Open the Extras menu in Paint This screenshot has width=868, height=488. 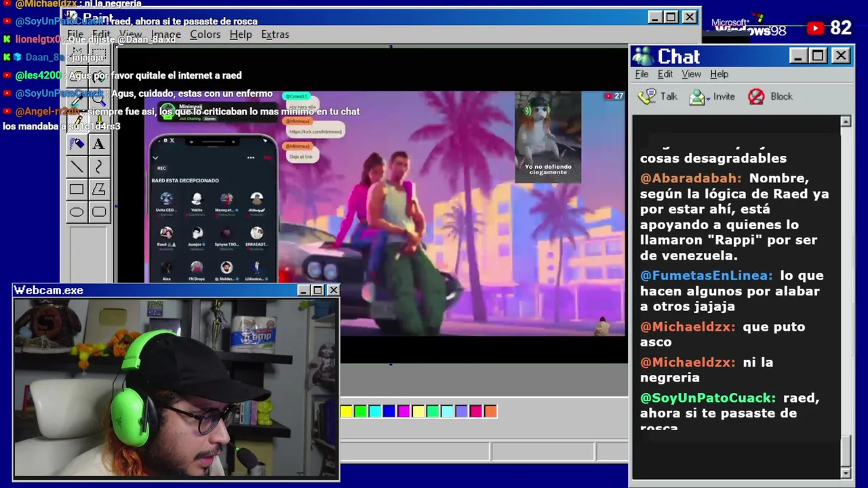click(x=275, y=35)
